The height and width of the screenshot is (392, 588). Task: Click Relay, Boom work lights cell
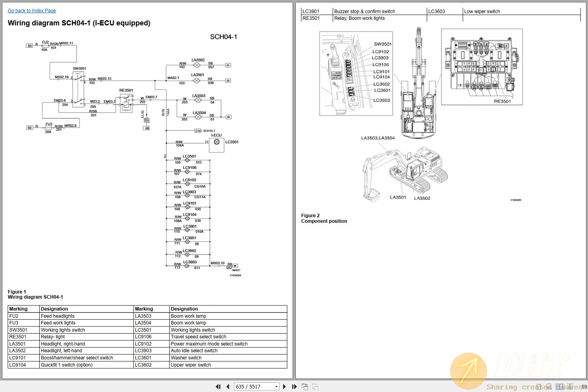click(380, 18)
